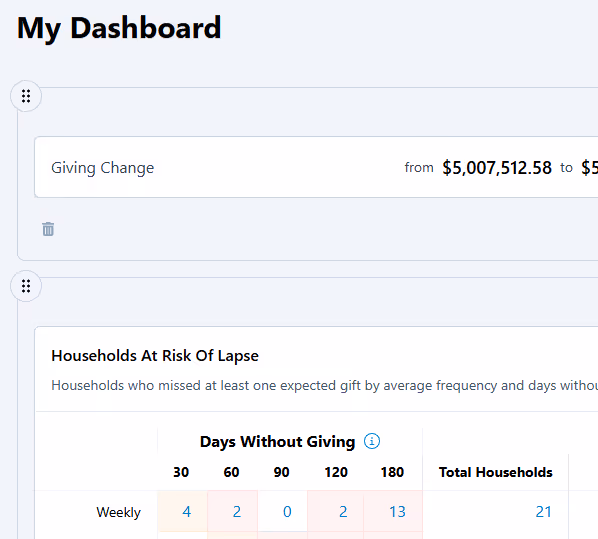Select the My Dashboard title
This screenshot has height=539, width=598.
point(119,28)
